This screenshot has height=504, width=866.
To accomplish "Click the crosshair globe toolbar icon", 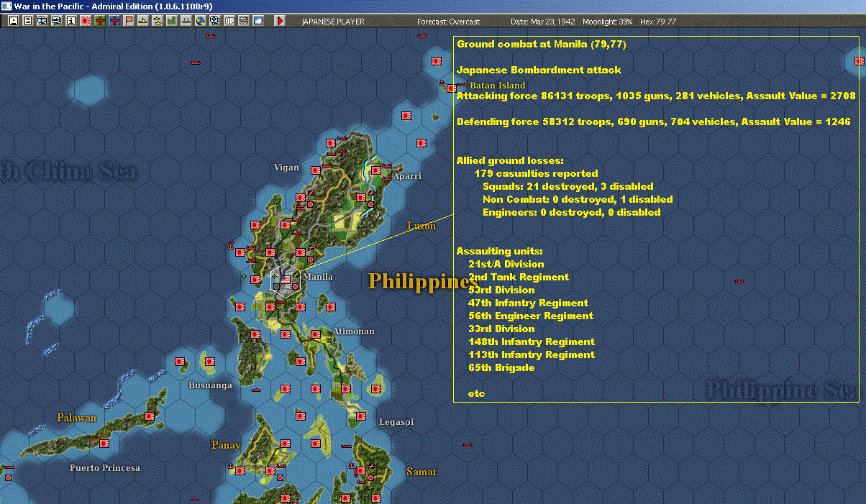I will pyautogui.click(x=215, y=21).
